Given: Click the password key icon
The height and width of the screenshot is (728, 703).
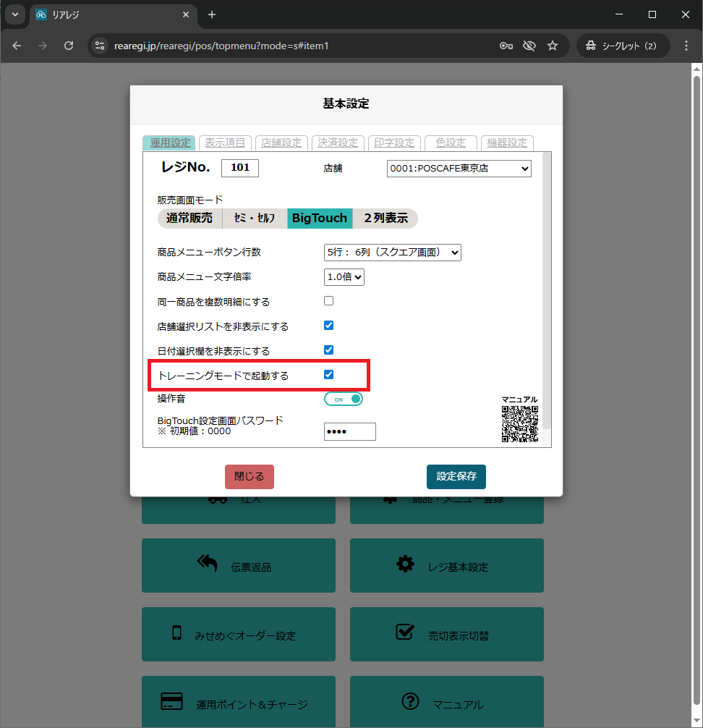Looking at the screenshot, I should click(506, 46).
